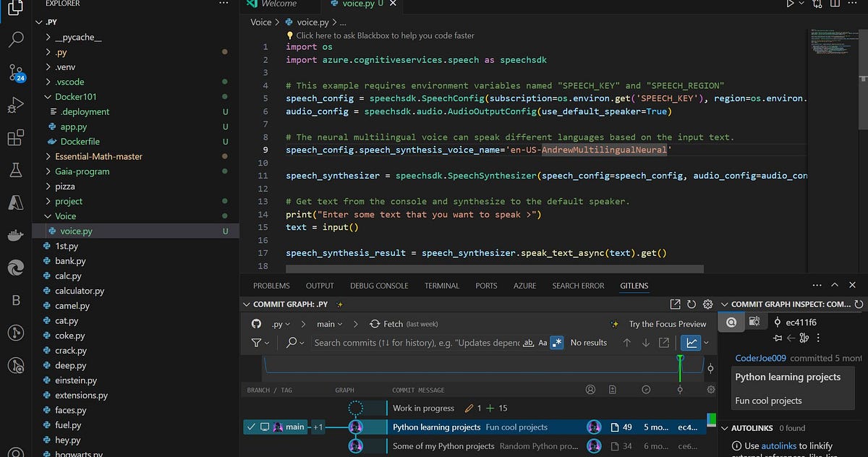Open Source Control view with 24 badge
Viewport: 868px width, 457px height.
[16, 72]
